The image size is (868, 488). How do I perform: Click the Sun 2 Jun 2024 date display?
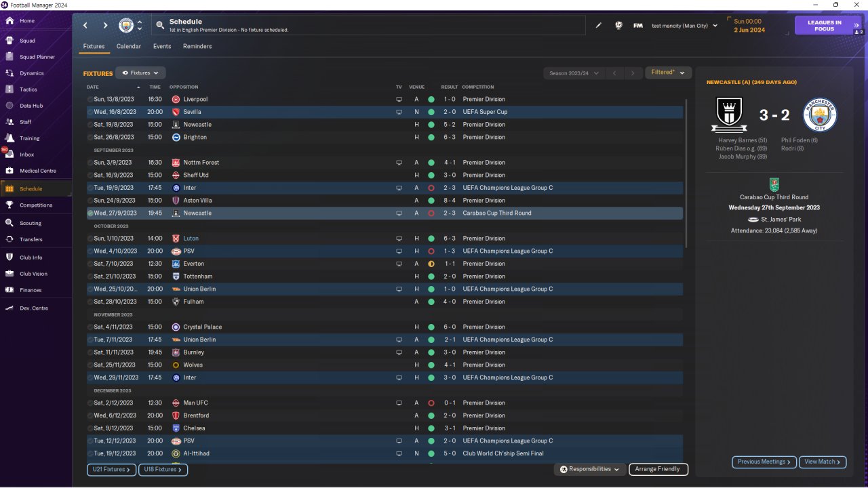tap(749, 26)
